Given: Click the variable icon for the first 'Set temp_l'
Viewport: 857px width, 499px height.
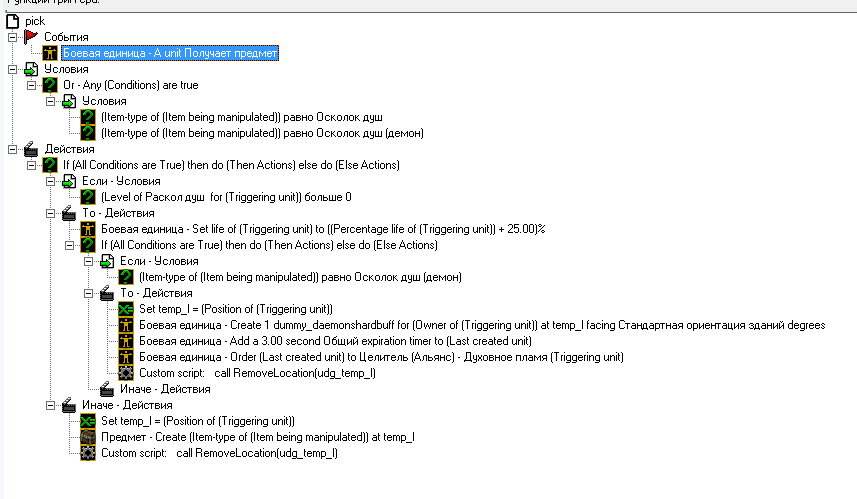Looking at the screenshot, I should pyautogui.click(x=126, y=309).
